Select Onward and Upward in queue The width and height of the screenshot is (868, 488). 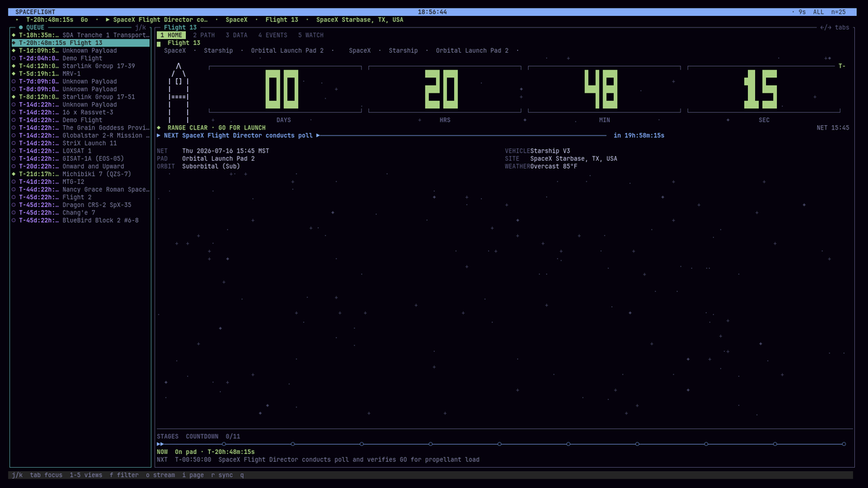[80, 167]
